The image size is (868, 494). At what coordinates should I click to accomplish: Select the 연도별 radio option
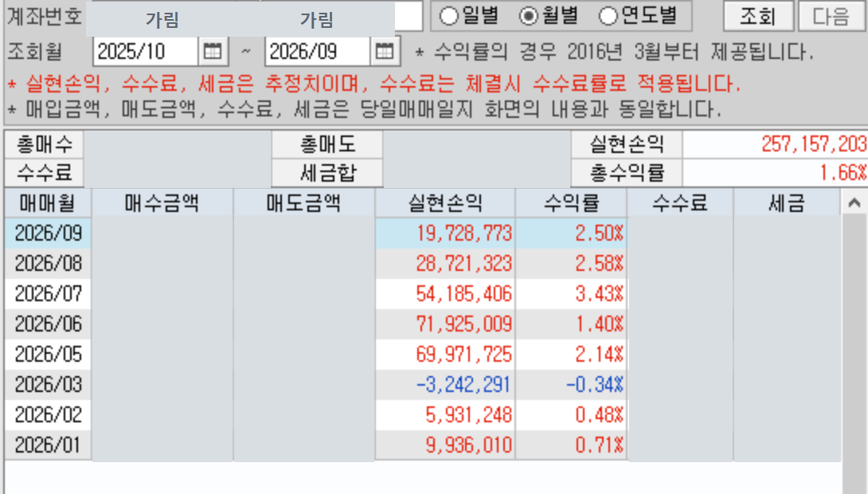click(638, 15)
